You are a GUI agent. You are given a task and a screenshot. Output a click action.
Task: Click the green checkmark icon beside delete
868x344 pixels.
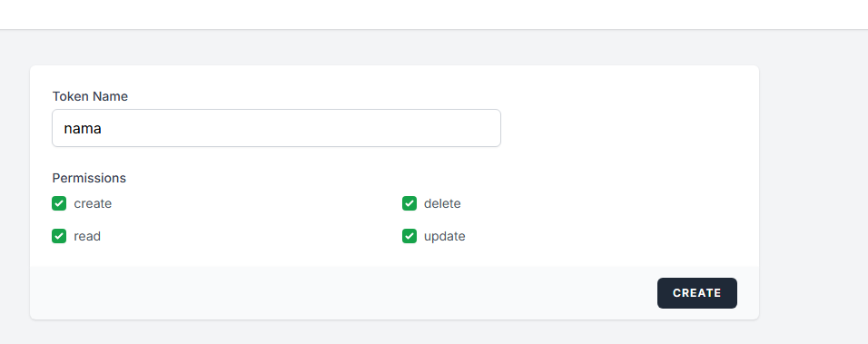coord(409,203)
